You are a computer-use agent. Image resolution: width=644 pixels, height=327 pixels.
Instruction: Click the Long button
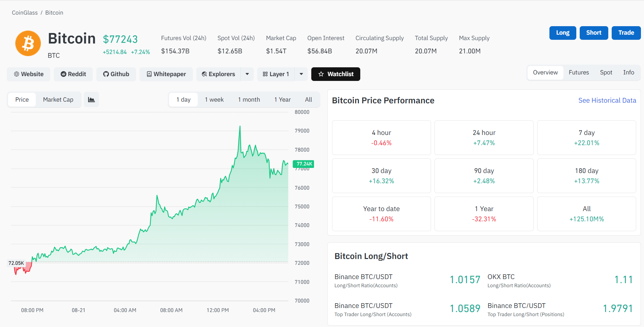click(x=563, y=33)
